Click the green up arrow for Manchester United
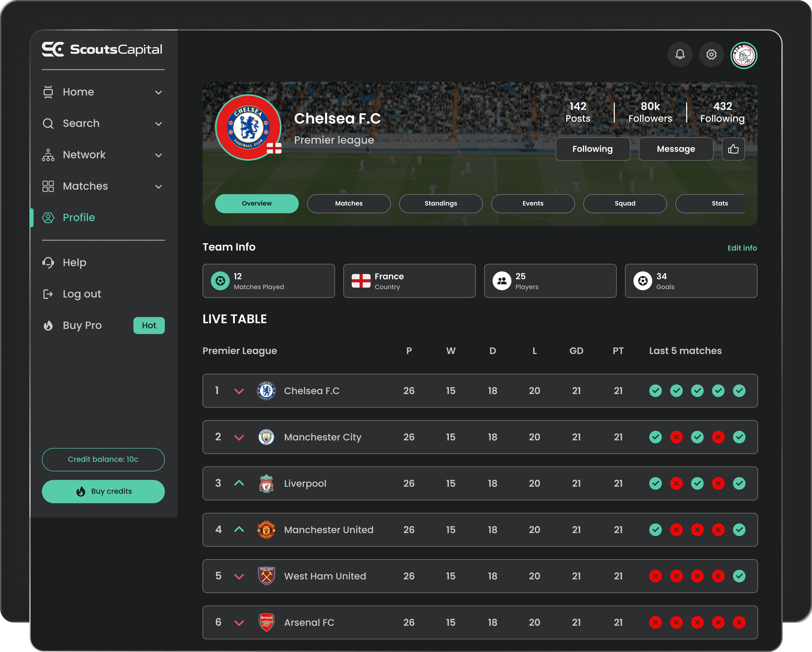This screenshot has height=652, width=812. pos(239,529)
